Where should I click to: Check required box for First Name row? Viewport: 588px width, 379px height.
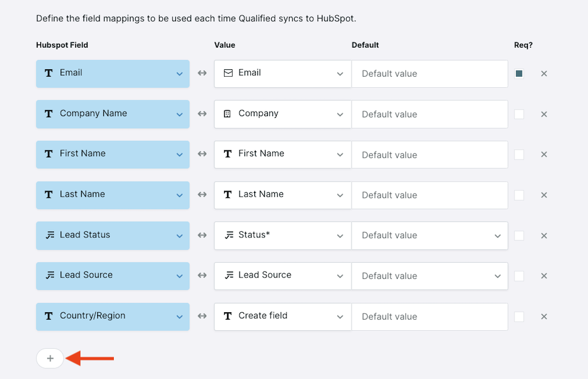(519, 155)
